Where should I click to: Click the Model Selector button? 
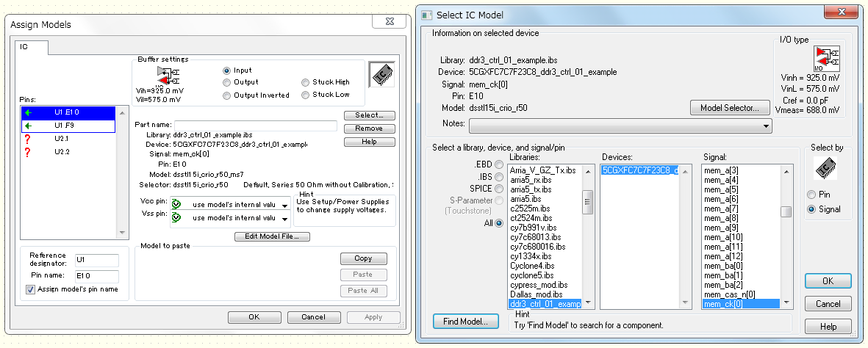pyautogui.click(x=728, y=108)
